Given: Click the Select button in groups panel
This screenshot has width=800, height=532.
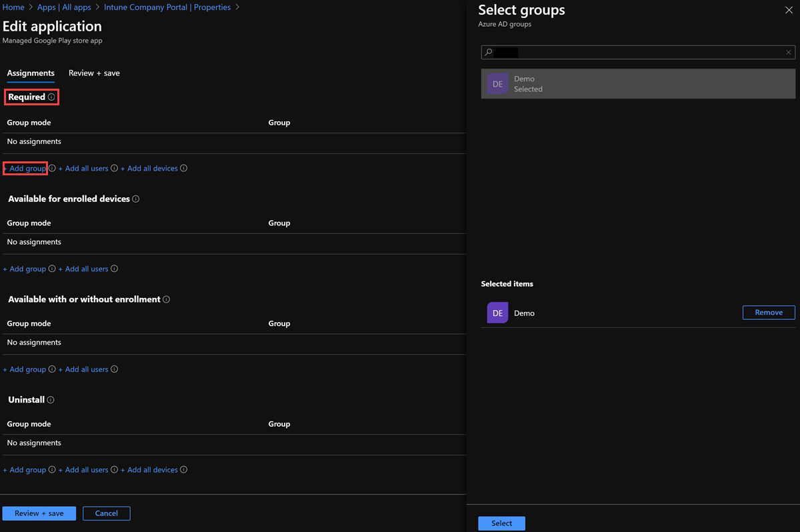Looking at the screenshot, I should coord(502,523).
